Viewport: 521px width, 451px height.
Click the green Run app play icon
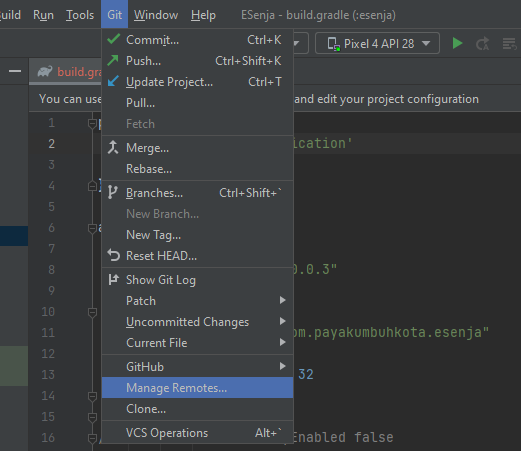tap(457, 43)
